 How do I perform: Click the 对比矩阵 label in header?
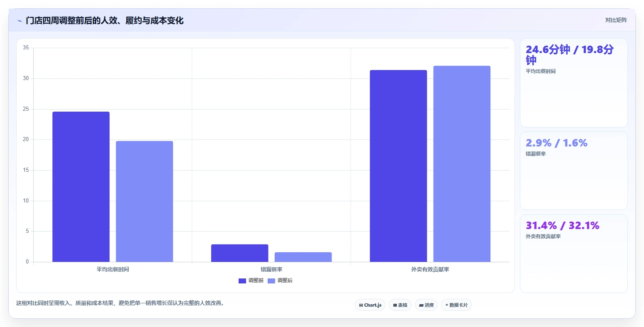coord(616,20)
